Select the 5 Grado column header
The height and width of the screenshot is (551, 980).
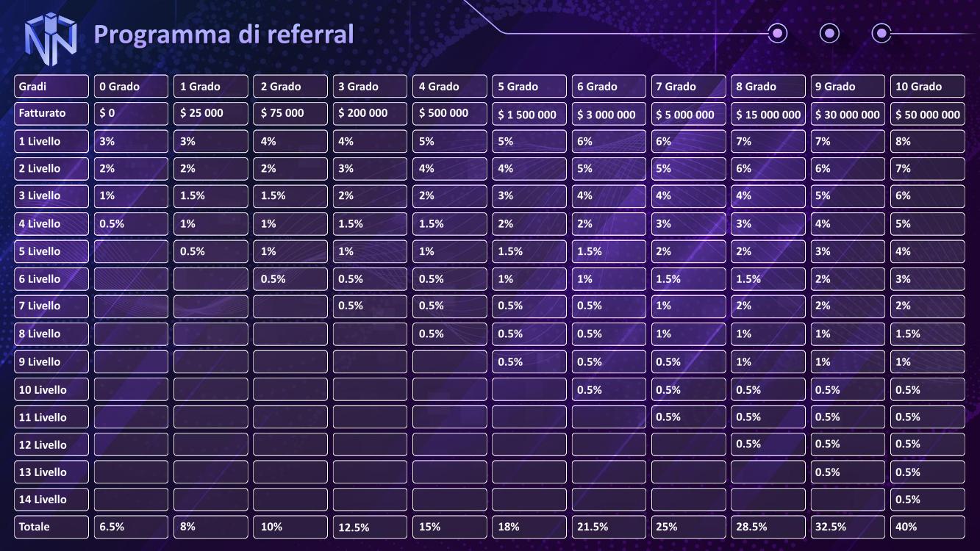click(529, 87)
